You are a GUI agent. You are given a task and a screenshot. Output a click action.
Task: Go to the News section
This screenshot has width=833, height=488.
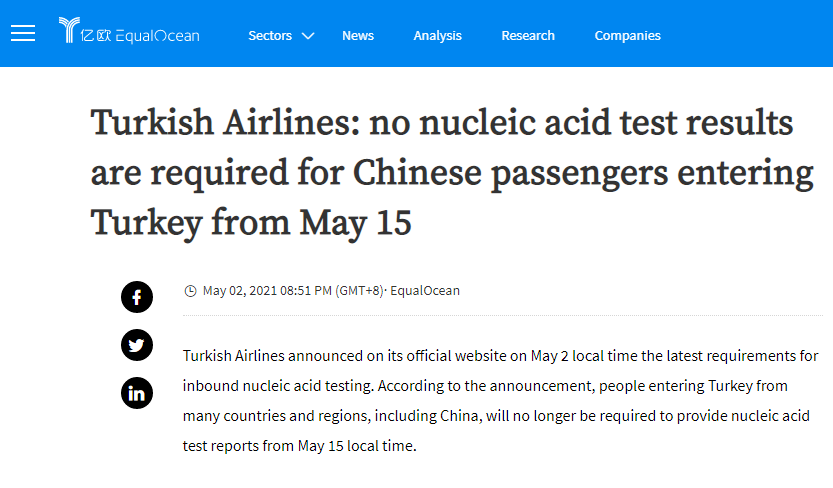coord(358,35)
